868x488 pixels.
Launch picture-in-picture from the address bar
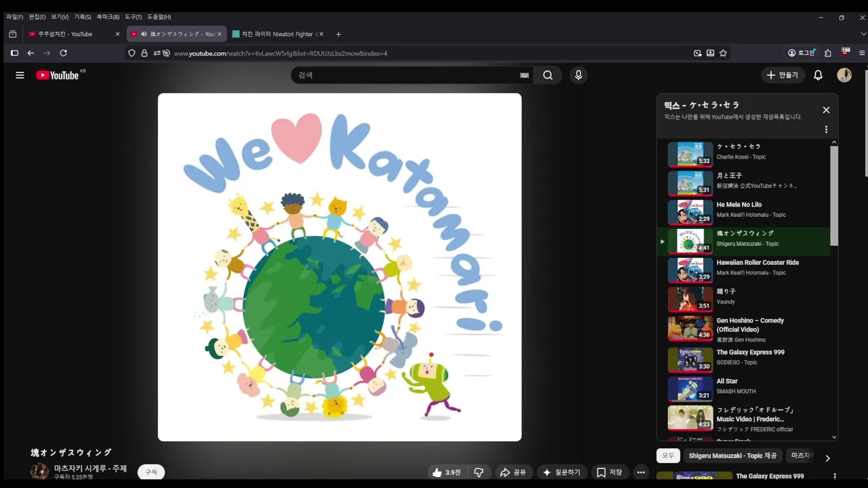(697, 53)
